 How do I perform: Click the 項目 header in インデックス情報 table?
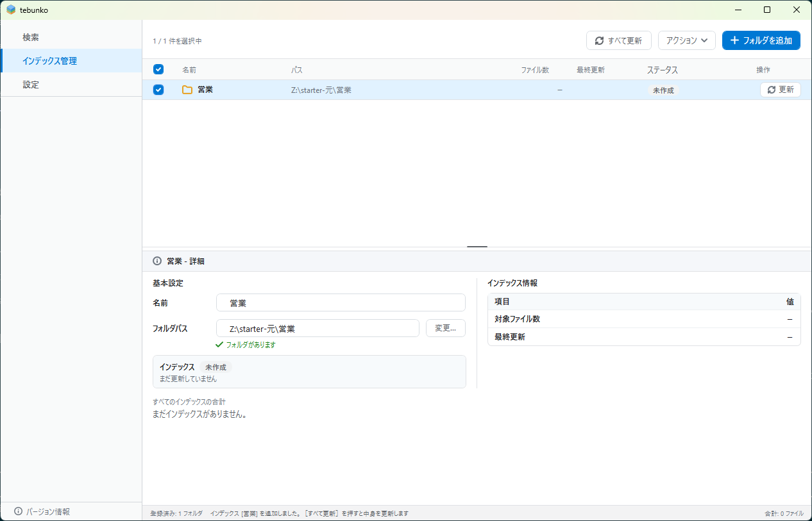(x=502, y=301)
